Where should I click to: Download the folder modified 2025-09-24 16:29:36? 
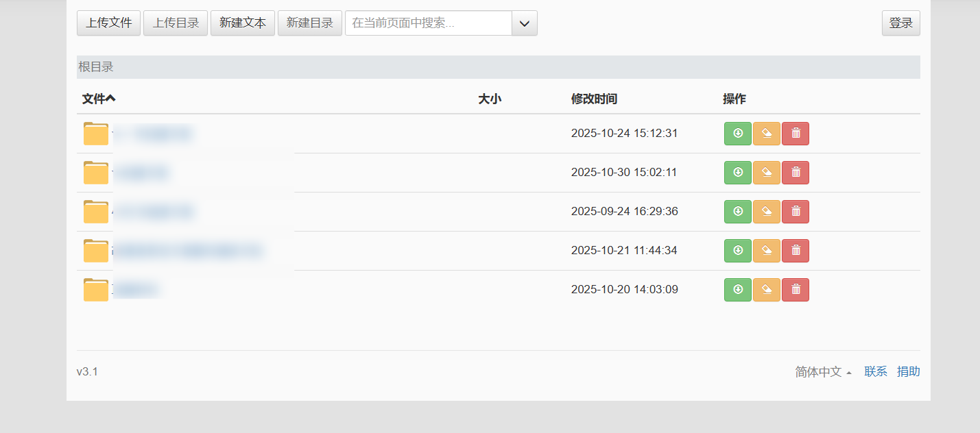click(x=738, y=212)
